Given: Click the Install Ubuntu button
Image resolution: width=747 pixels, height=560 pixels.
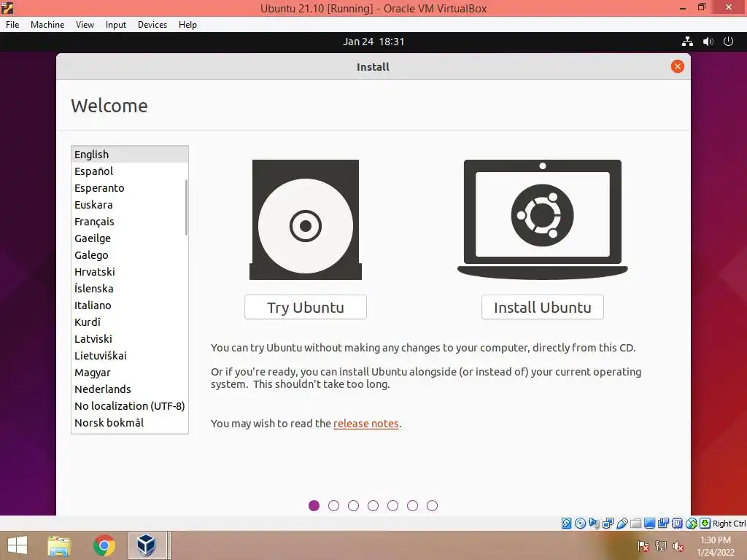Looking at the screenshot, I should point(543,307).
